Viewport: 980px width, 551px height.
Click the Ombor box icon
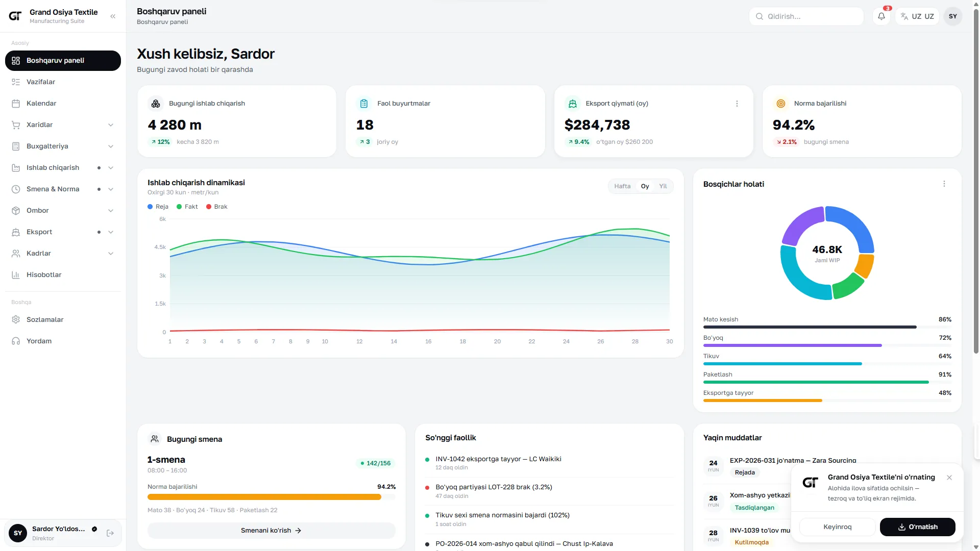pos(16,210)
